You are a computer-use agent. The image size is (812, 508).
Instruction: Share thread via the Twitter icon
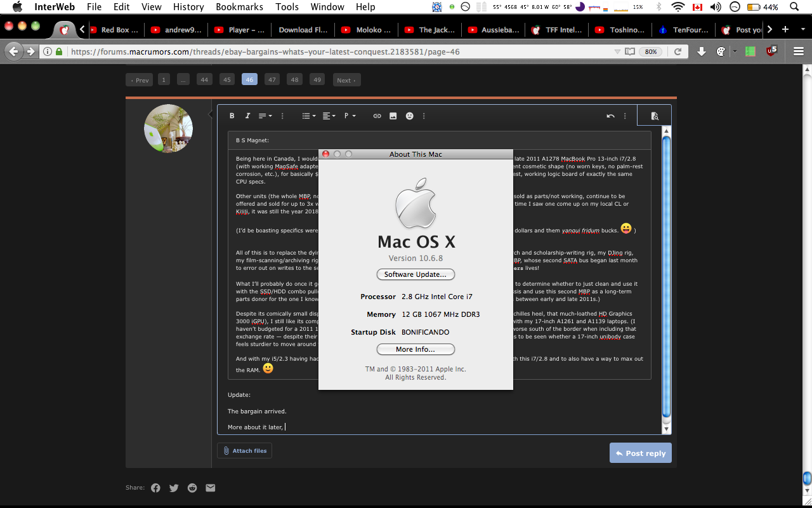pyautogui.click(x=174, y=488)
